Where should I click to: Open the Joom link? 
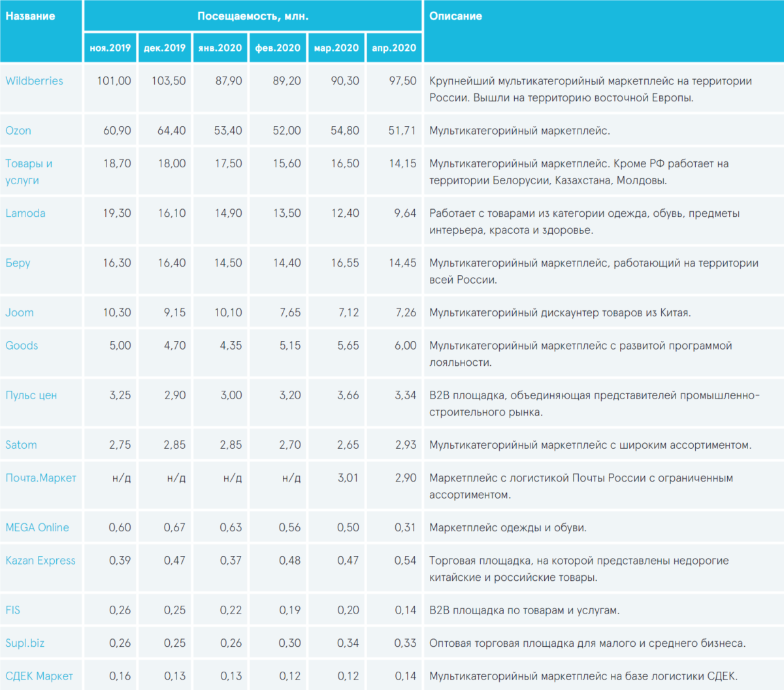click(x=20, y=312)
